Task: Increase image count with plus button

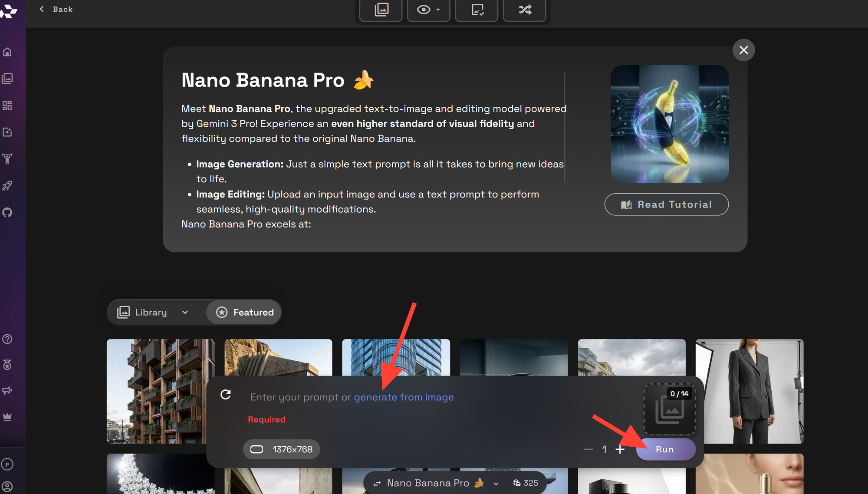Action: coord(620,449)
